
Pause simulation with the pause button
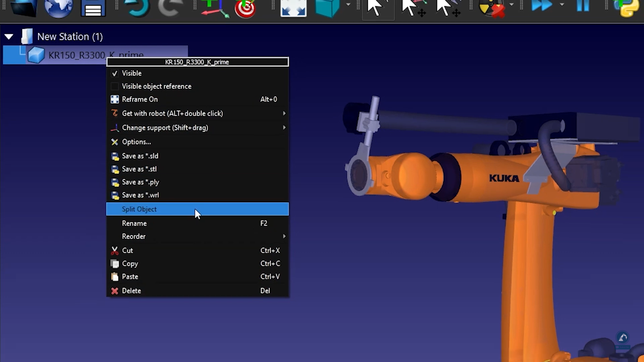pyautogui.click(x=583, y=6)
